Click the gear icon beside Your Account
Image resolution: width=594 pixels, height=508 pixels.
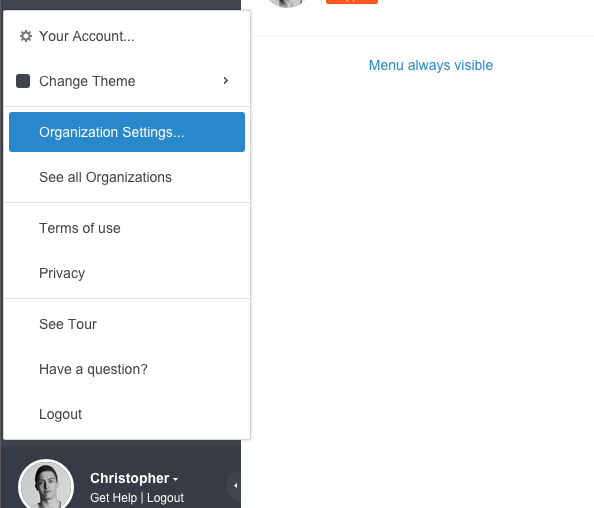[x=26, y=36]
